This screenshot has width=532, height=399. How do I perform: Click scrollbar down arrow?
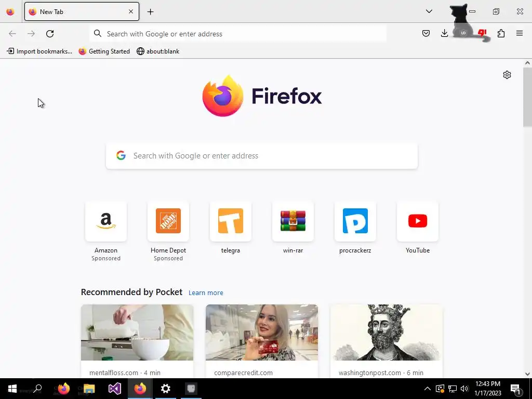coord(527,374)
